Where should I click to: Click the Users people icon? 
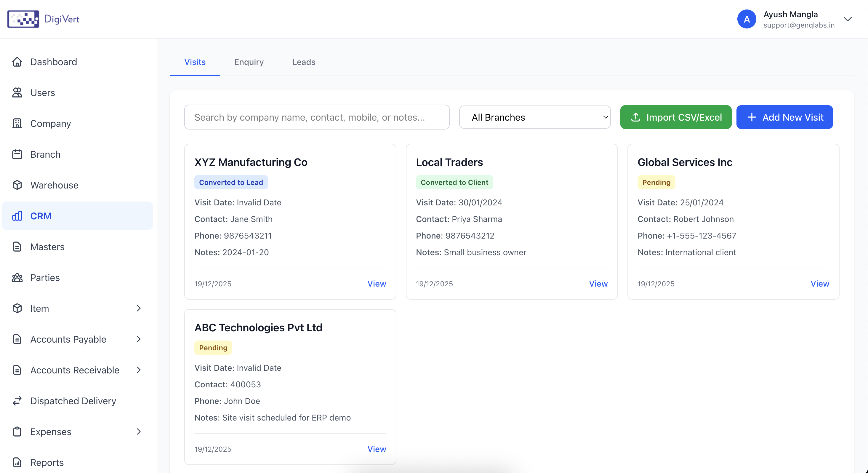click(17, 93)
